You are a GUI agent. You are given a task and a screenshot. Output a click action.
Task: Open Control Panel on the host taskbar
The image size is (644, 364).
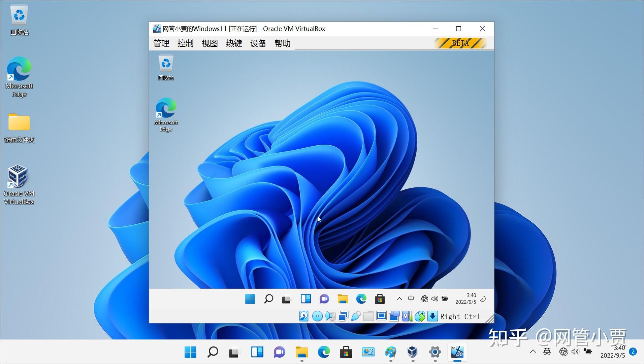(x=368, y=352)
